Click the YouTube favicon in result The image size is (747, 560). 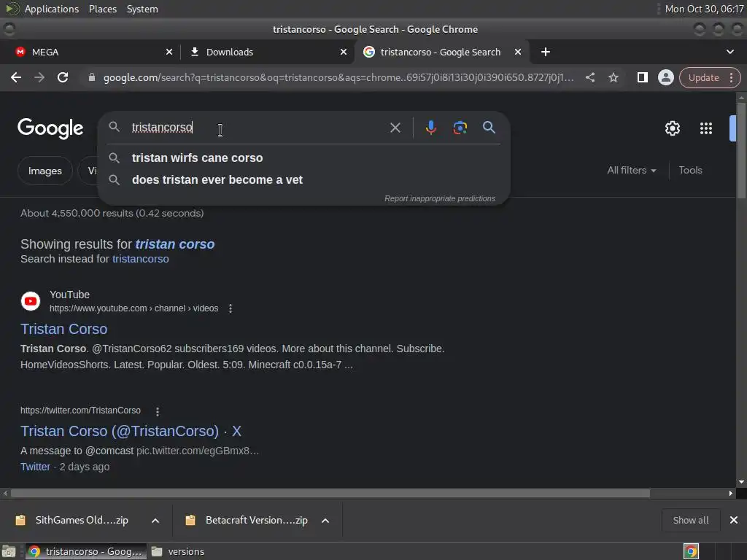pyautogui.click(x=31, y=301)
